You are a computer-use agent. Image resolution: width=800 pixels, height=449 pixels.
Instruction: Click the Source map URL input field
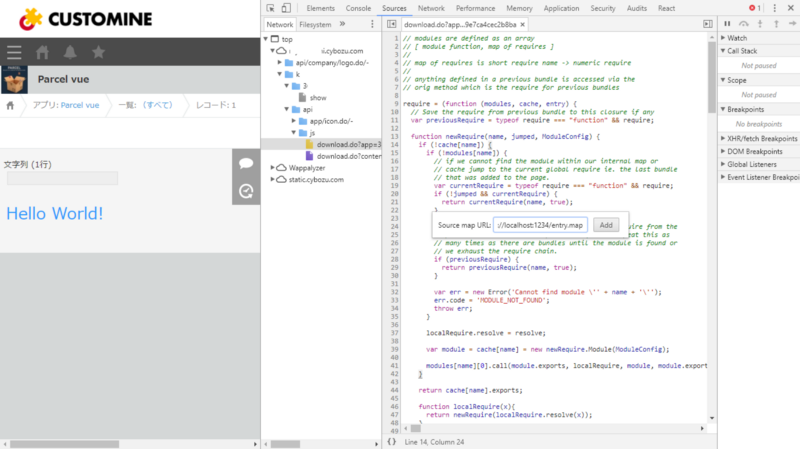(x=541, y=225)
